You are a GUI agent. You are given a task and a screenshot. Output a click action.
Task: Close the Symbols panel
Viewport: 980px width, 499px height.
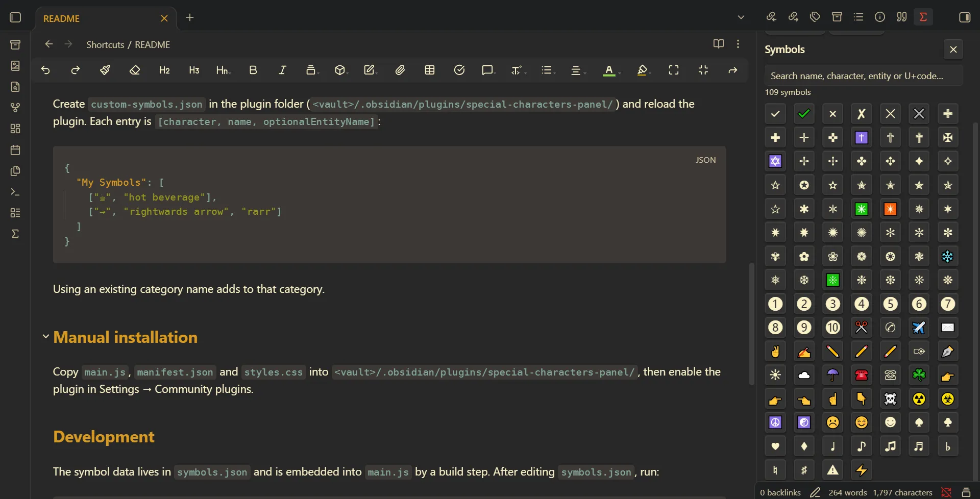[953, 49]
